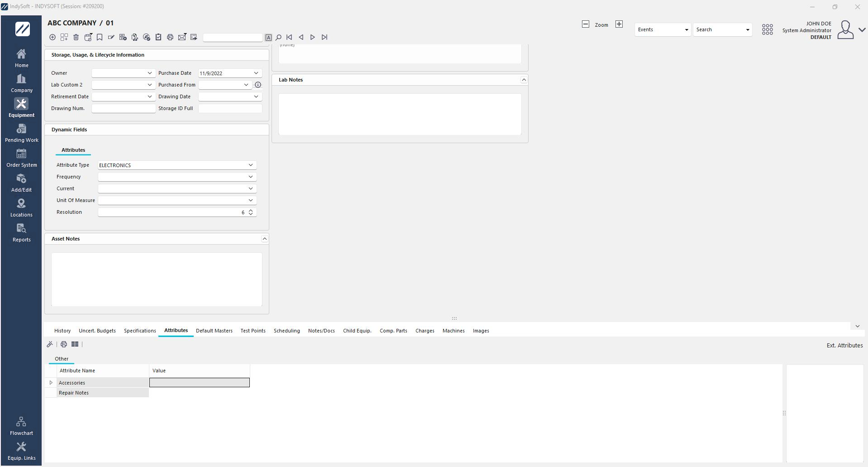Open Flowchart in sidebar
868x467 pixels.
click(x=21, y=426)
